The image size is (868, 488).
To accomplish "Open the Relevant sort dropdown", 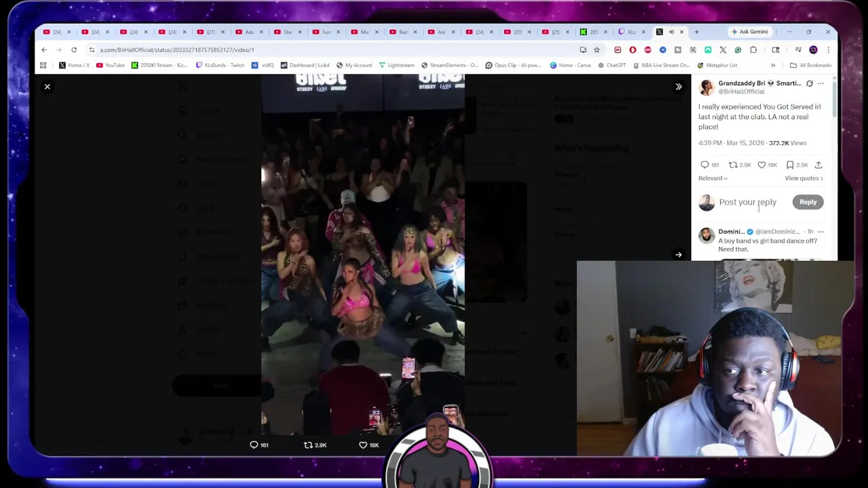I will coord(713,178).
